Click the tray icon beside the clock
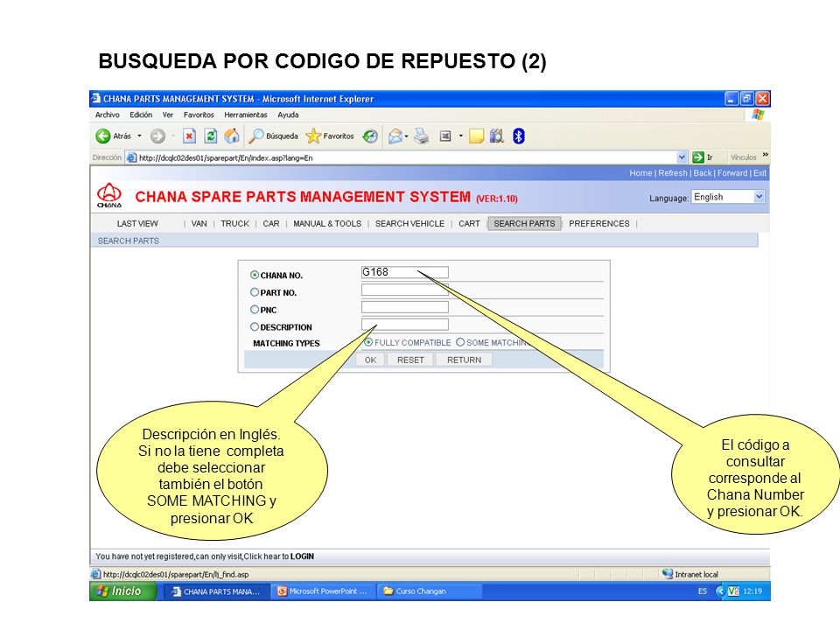Screen dimensions: 840x630 (733, 591)
